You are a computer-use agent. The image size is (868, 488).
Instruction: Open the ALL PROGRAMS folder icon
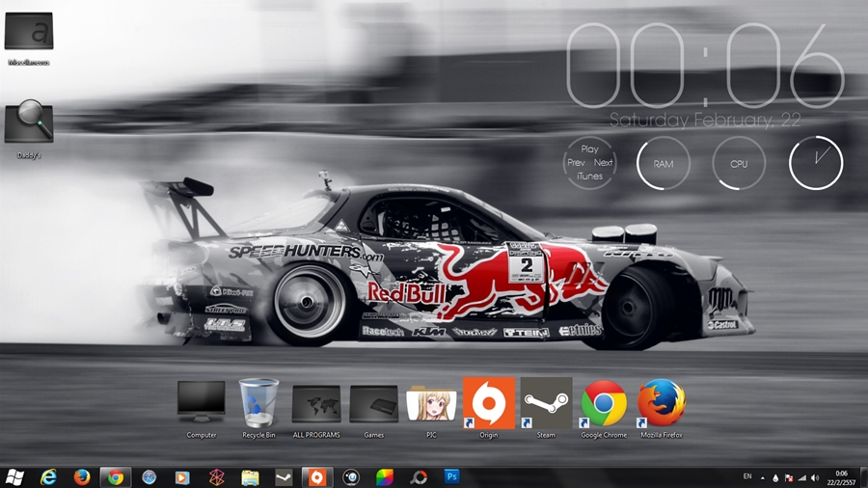(316, 403)
